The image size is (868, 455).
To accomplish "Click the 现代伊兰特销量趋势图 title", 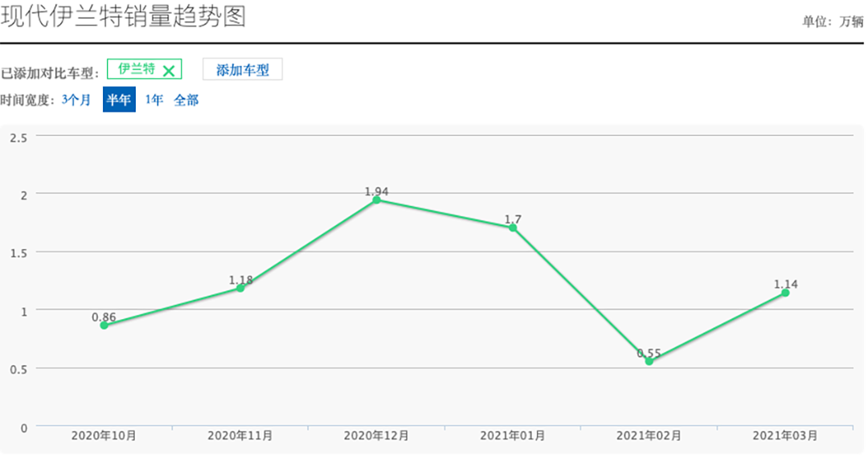I will pos(123,17).
